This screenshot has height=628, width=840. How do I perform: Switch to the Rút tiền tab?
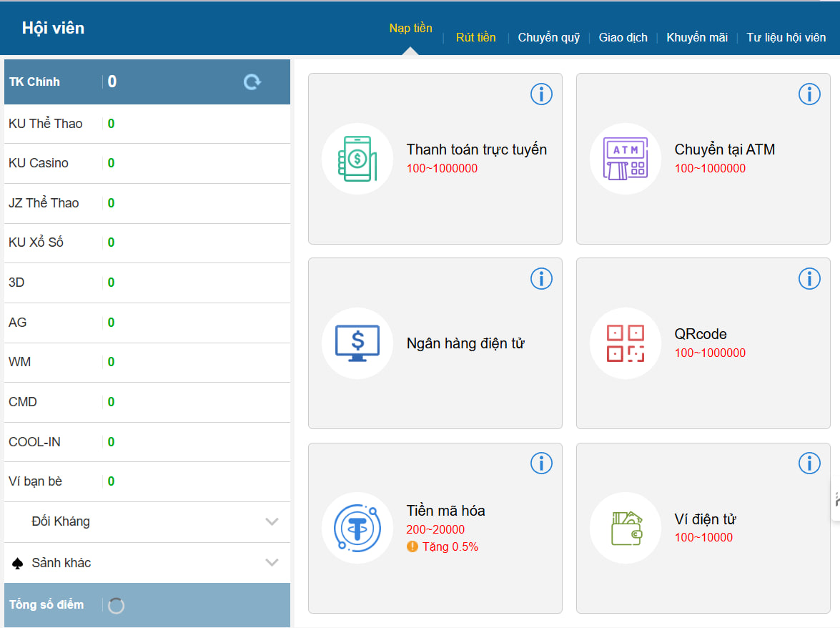(x=475, y=38)
